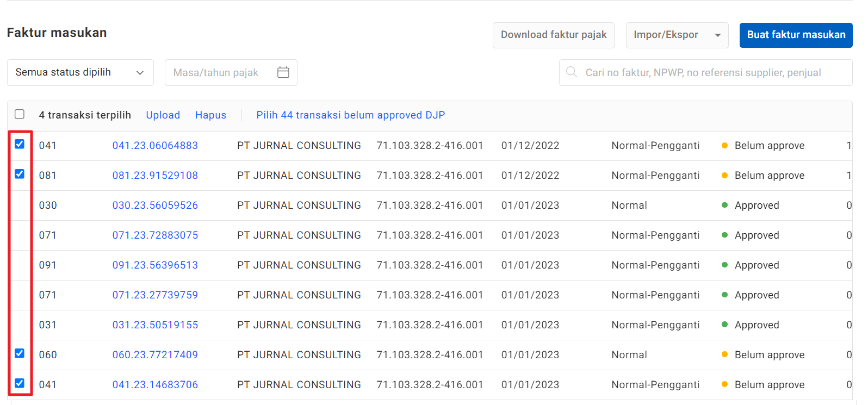Click the search magnifier icon
This screenshot has width=868, height=405.
pos(571,72)
